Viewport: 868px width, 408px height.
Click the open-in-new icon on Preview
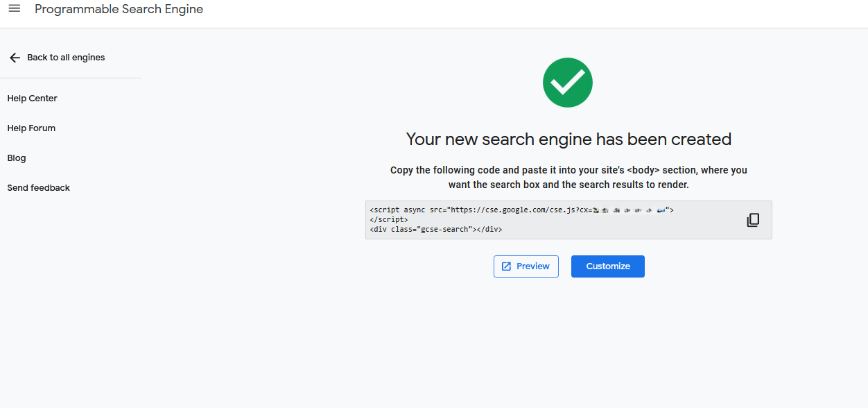tap(506, 266)
